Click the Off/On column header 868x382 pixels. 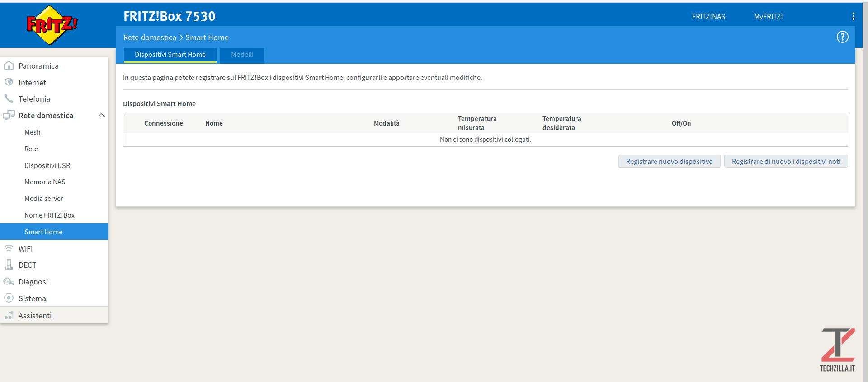(x=681, y=123)
